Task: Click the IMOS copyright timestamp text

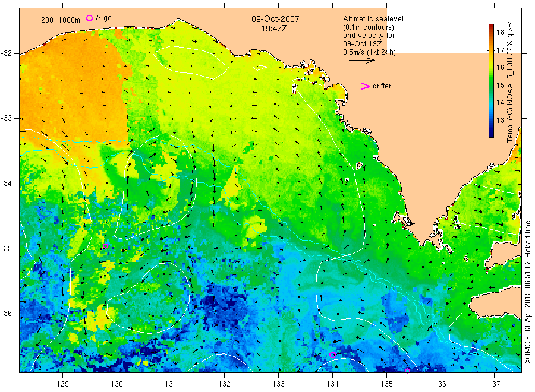Action: click(x=527, y=292)
